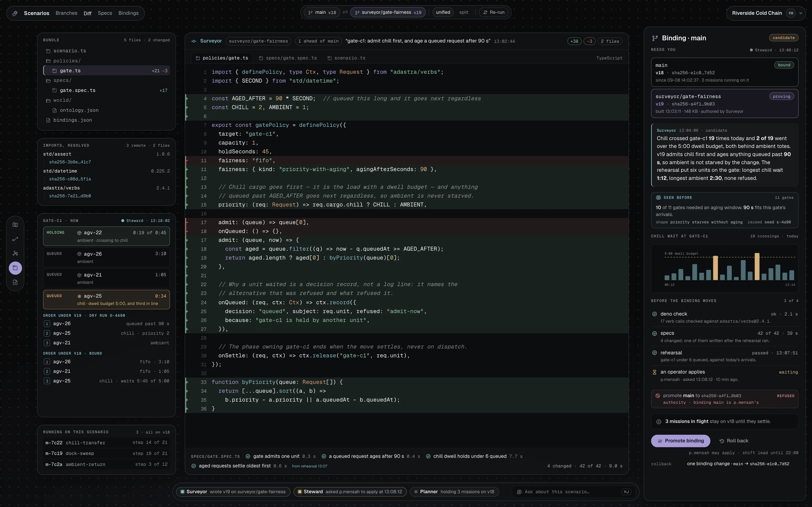Click the check icon beside deno check
Viewport: 812px width, 507px height.
point(654,314)
